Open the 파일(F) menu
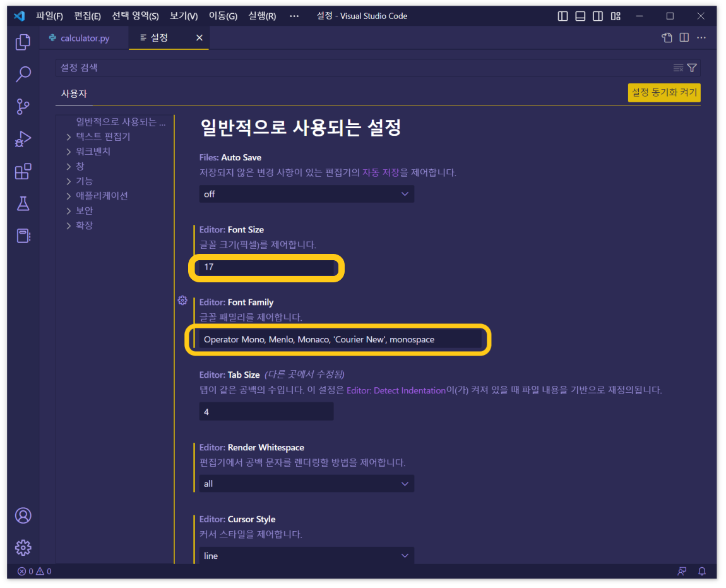Screen dimensions: 726x588 (49, 16)
